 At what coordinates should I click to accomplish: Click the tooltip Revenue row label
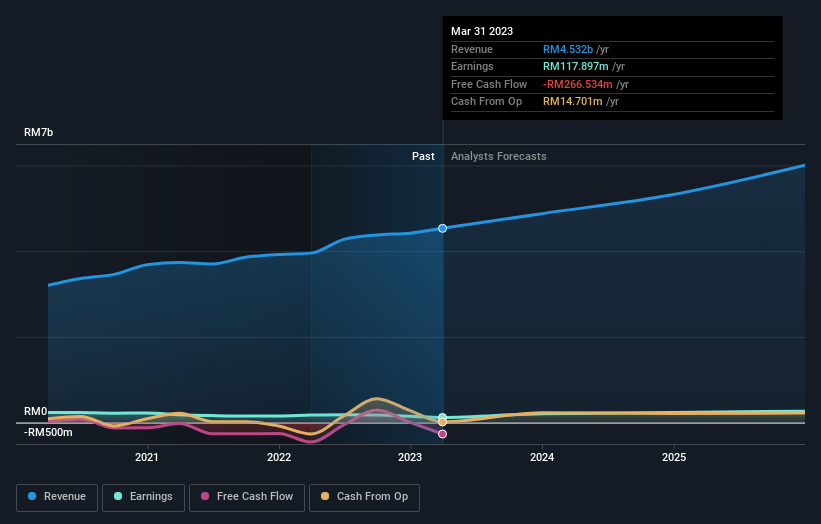(x=472, y=49)
